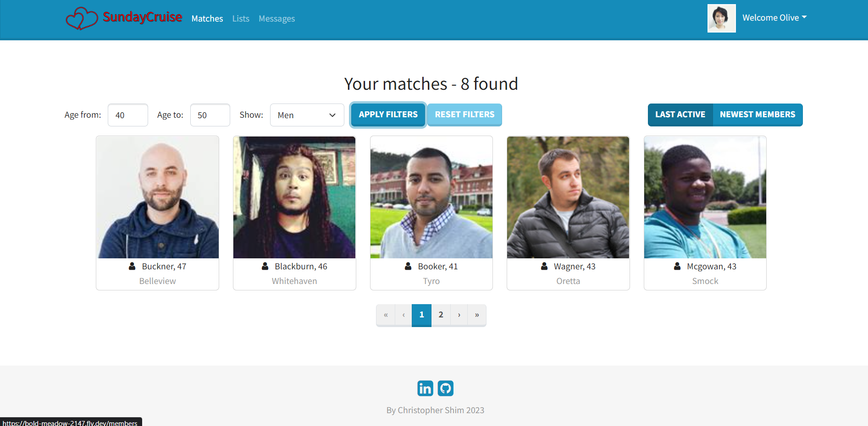Image resolution: width=868 pixels, height=426 pixels.
Task: Open the LinkedIn page via footer icon
Action: coord(425,388)
